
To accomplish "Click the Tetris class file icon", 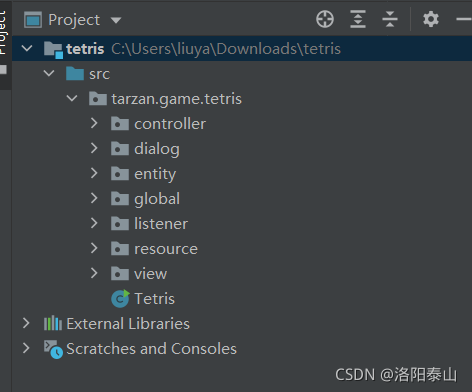I will 120,298.
